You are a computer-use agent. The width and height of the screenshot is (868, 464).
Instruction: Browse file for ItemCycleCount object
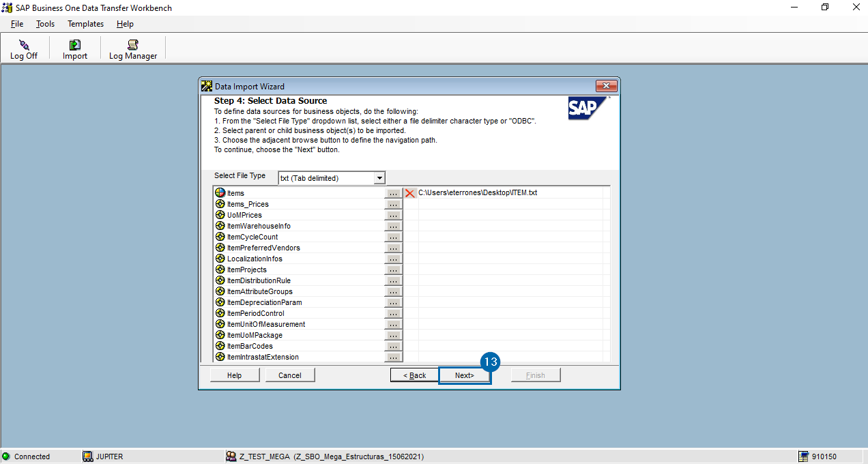(393, 237)
